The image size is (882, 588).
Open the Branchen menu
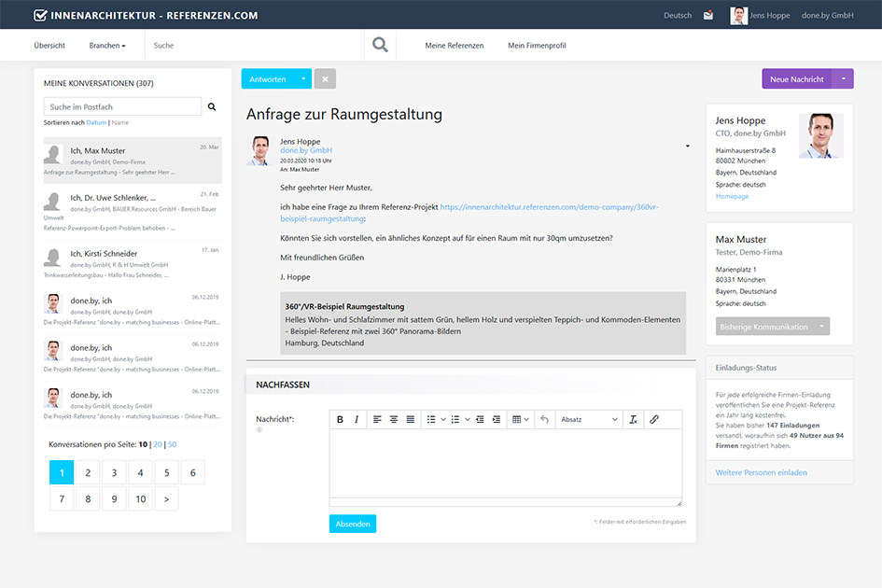[x=106, y=46]
